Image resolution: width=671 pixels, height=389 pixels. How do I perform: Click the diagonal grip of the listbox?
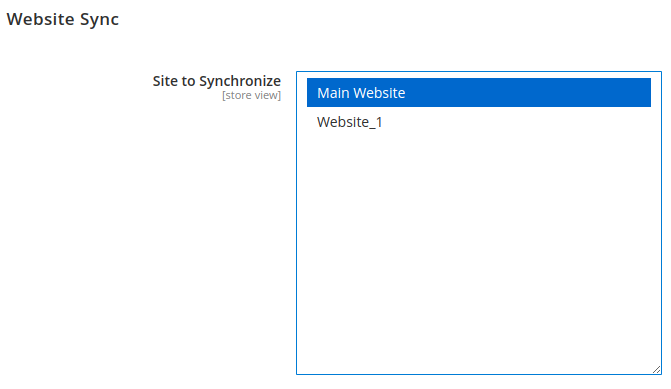point(656,369)
